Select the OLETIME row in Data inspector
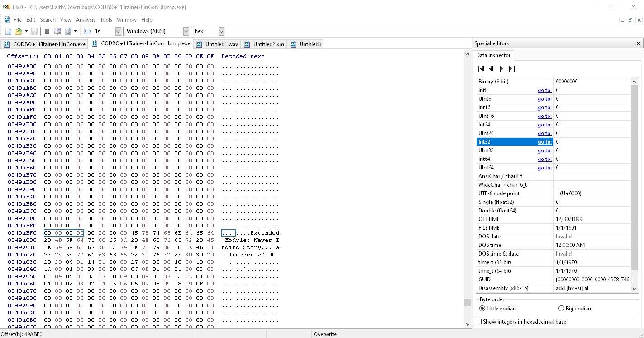 point(553,219)
